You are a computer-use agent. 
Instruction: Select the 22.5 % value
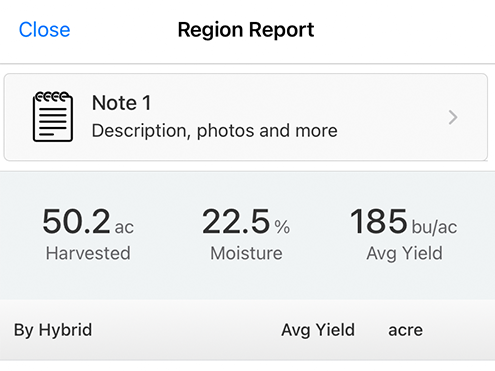(246, 221)
